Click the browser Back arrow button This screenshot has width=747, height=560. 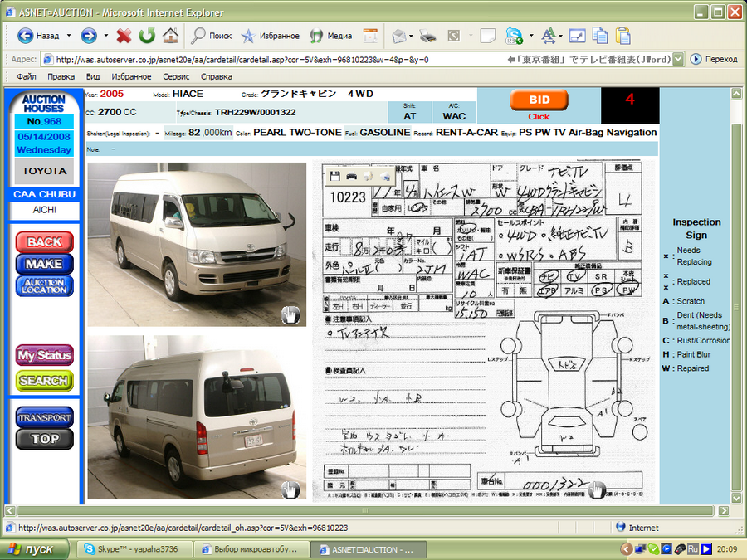pyautogui.click(x=26, y=36)
